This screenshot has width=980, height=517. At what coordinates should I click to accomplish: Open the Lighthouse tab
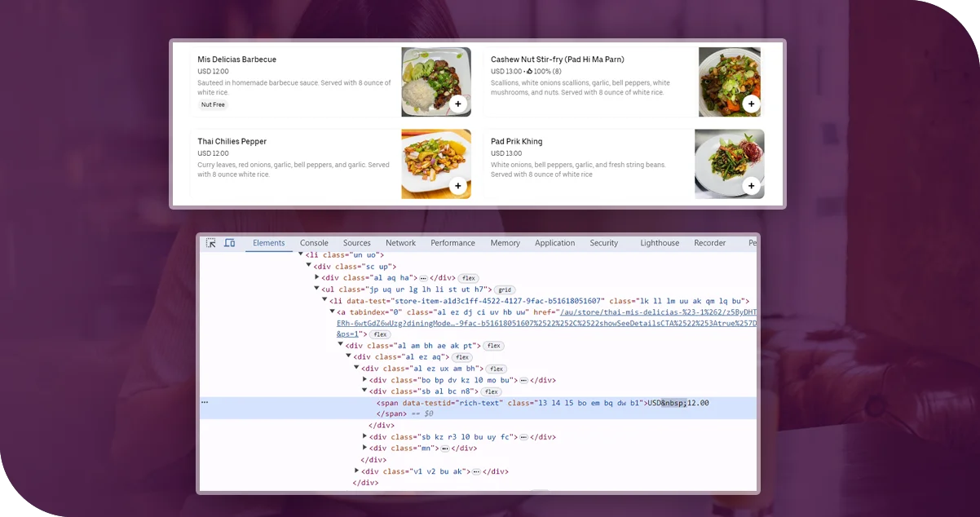pos(659,243)
